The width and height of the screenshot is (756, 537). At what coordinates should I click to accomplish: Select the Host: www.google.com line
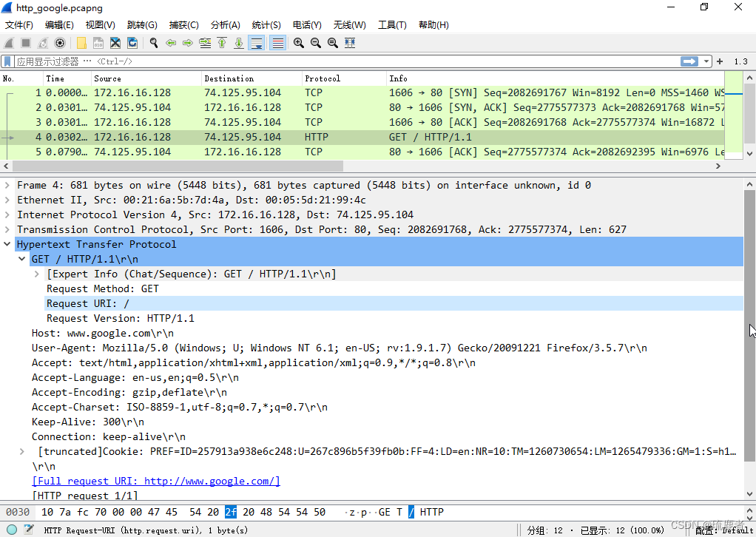pyautogui.click(x=103, y=333)
